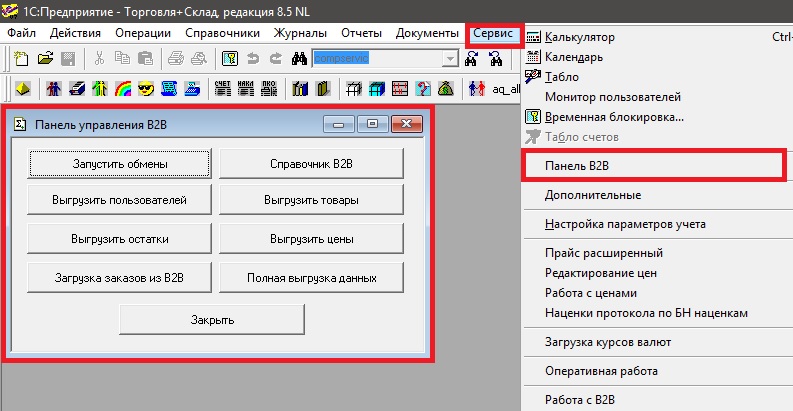The height and width of the screenshot is (411, 793).
Task: Open the Справочники menu
Action: coord(223,33)
